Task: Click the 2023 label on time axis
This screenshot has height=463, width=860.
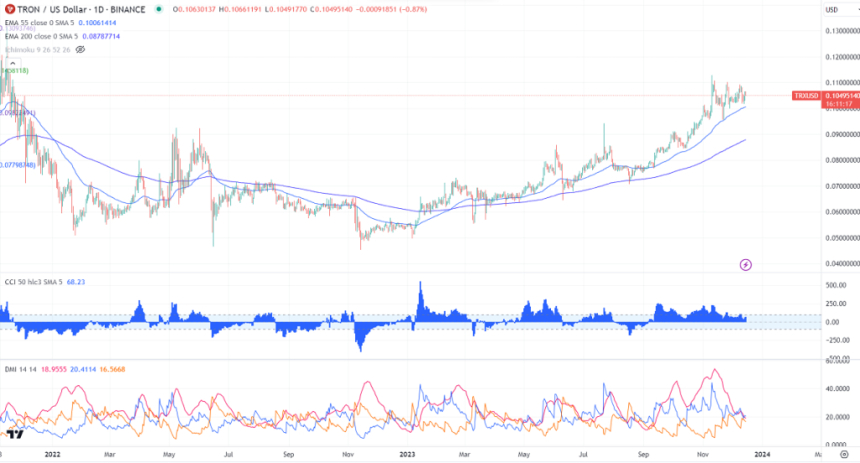Action: click(407, 455)
